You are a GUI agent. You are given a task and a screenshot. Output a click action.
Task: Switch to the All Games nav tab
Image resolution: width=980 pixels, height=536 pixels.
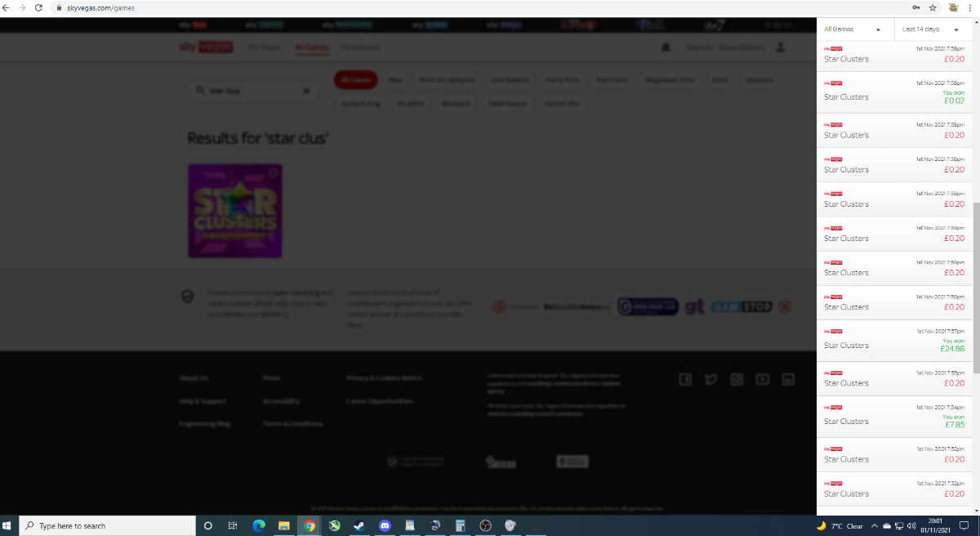313,47
